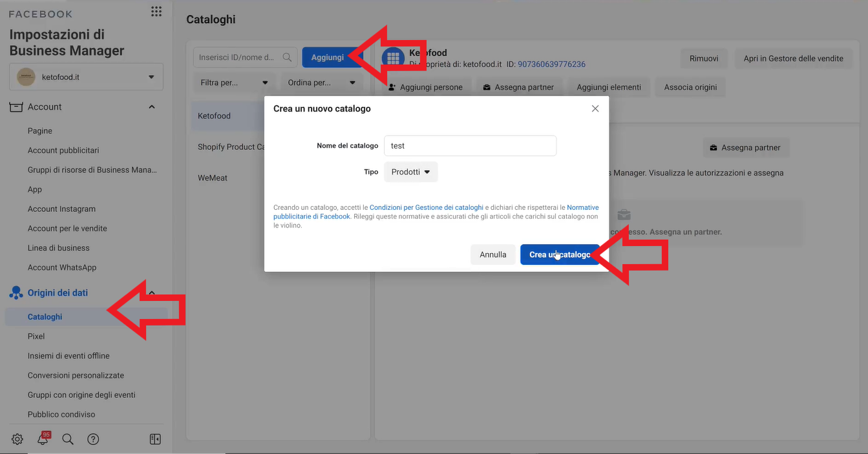Screen dimensions: 868x454
Task: Collapse the Account section
Action: click(152, 107)
